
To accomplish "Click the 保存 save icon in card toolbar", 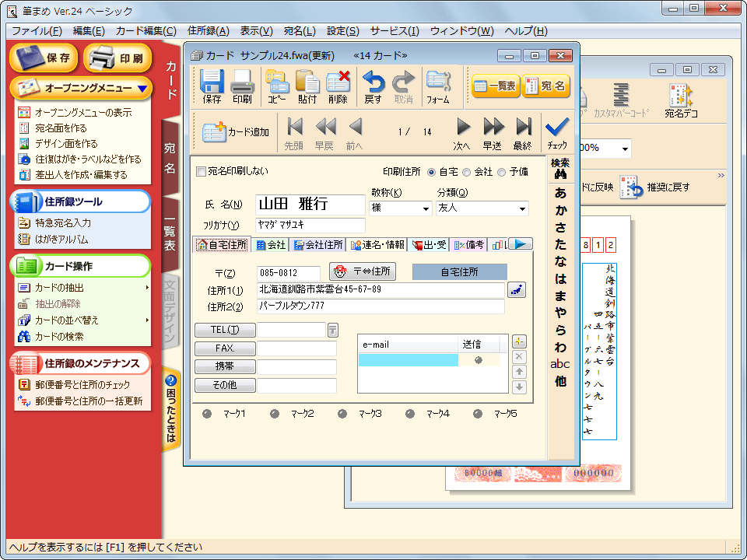I will 212,86.
